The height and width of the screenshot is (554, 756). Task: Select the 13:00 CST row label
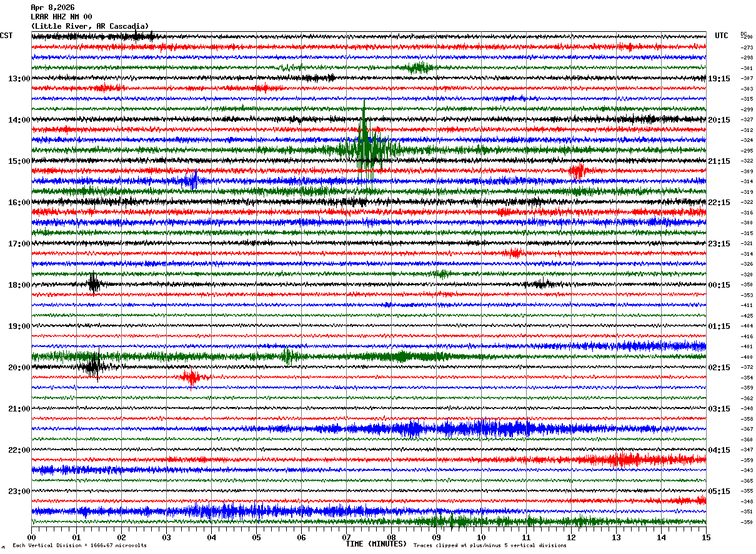[19, 79]
